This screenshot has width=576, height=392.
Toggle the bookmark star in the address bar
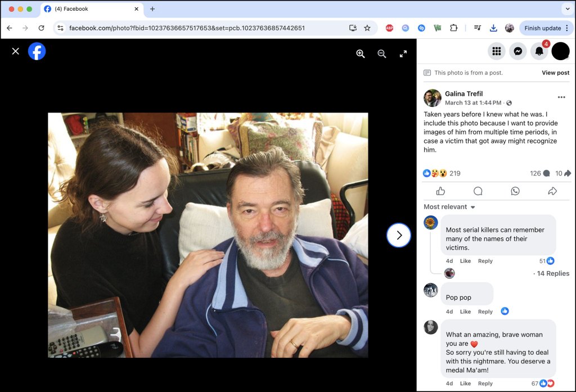pos(368,28)
